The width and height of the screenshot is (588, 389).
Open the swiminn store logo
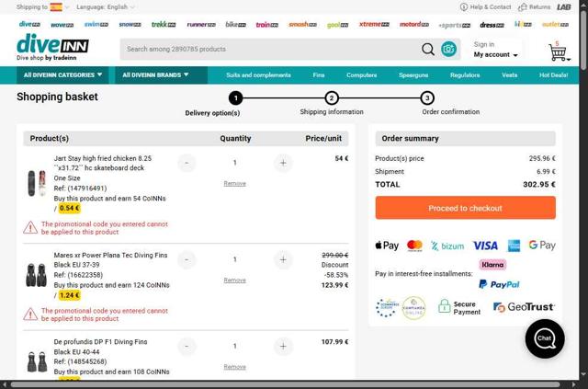click(96, 25)
